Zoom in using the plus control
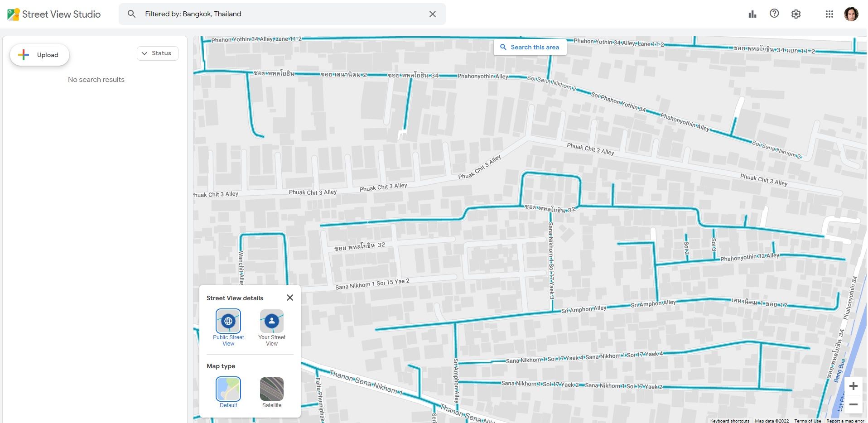The width and height of the screenshot is (868, 423). coord(854,386)
